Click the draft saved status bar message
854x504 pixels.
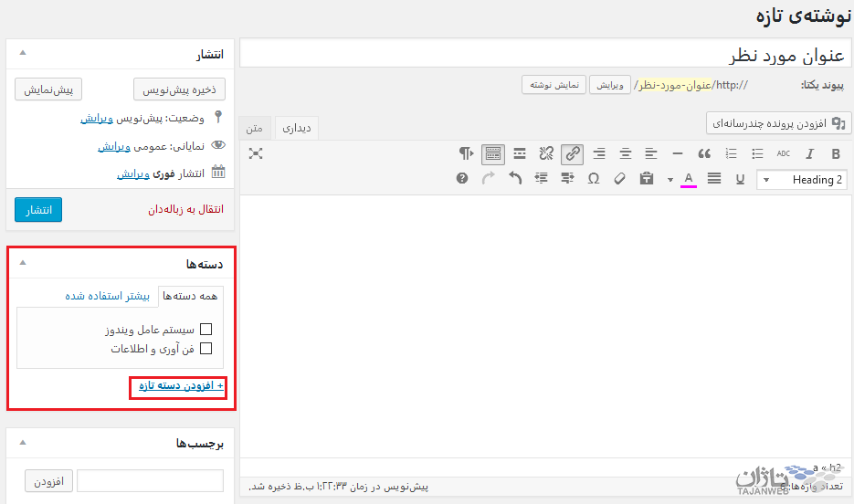pos(339,486)
